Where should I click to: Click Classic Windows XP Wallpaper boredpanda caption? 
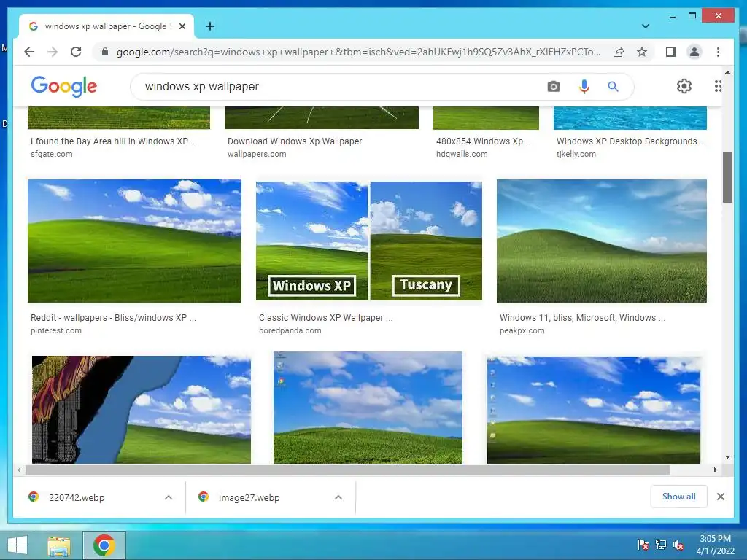pos(326,318)
